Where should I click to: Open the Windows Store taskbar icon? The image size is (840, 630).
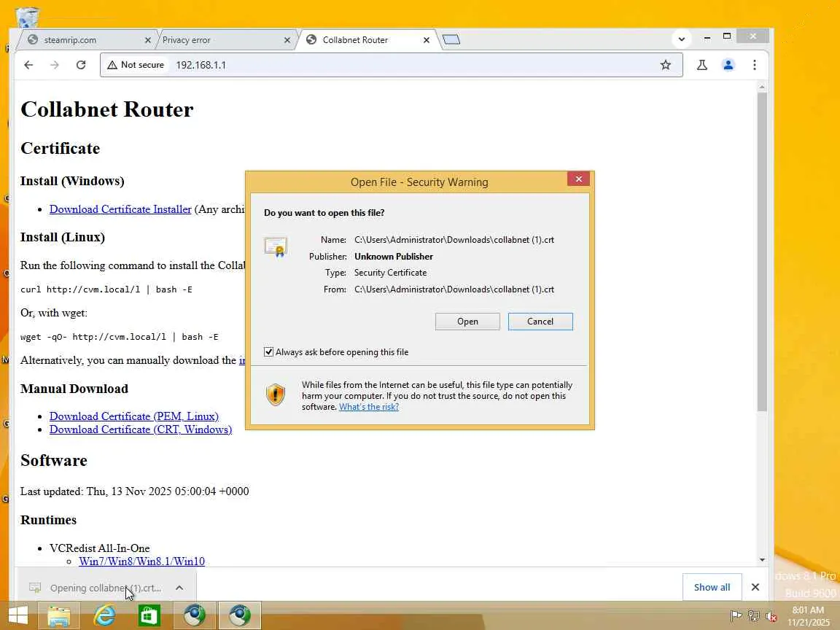[149, 615]
